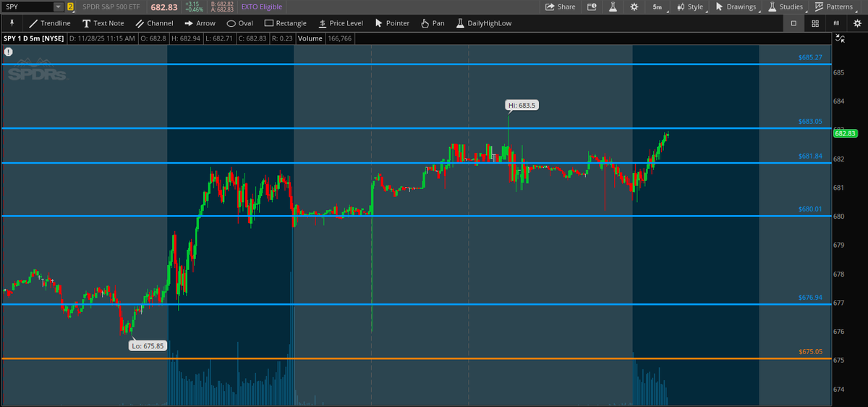Image resolution: width=868 pixels, height=407 pixels.
Task: Activate the Pointer tool
Action: tap(392, 23)
